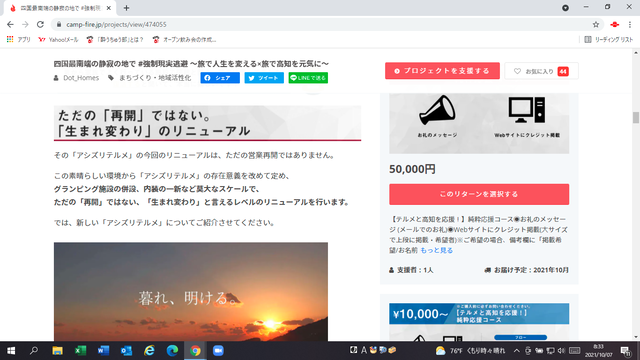640x360 pixels.
Task: Open the taskbar clock and date
Action: coord(598,351)
